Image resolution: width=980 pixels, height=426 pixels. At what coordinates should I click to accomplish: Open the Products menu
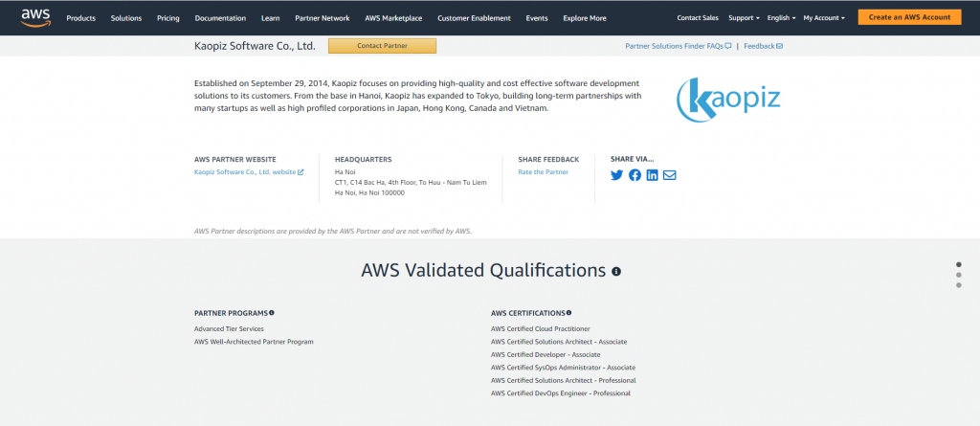click(x=80, y=18)
